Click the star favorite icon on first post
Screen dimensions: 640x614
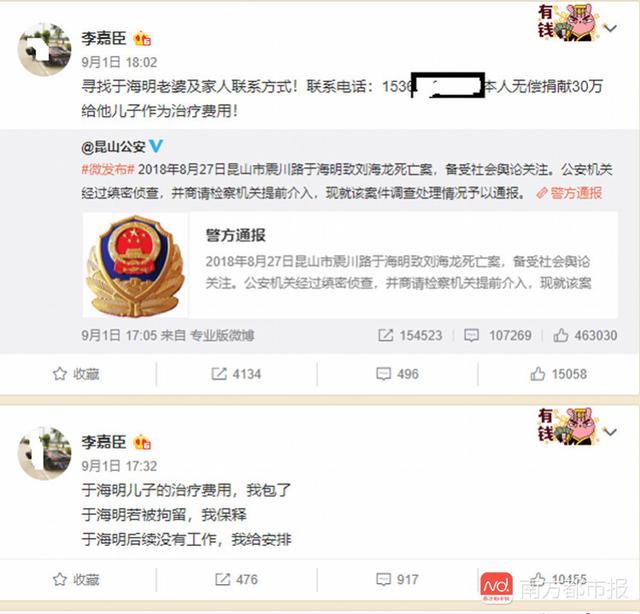tap(60, 374)
